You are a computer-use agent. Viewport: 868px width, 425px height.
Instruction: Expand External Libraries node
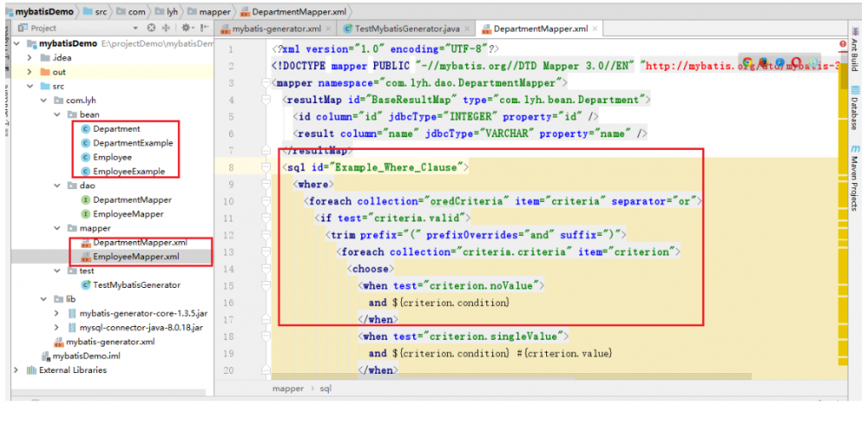pyautogui.click(x=16, y=370)
